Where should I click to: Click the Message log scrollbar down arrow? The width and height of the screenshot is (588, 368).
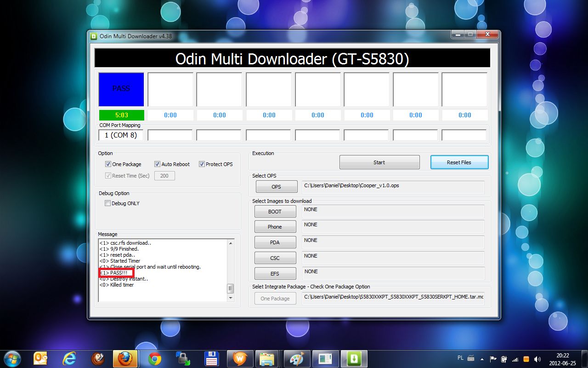[231, 298]
